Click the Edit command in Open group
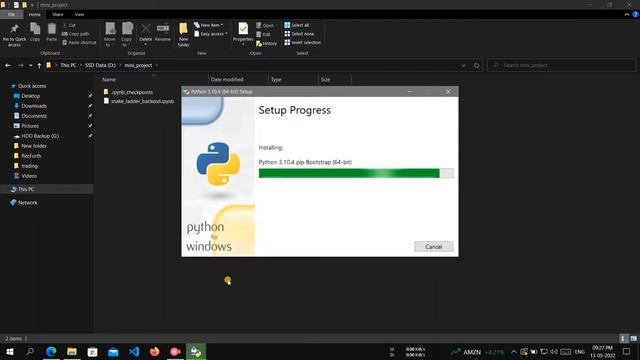The width and height of the screenshot is (640, 360). 263,34
